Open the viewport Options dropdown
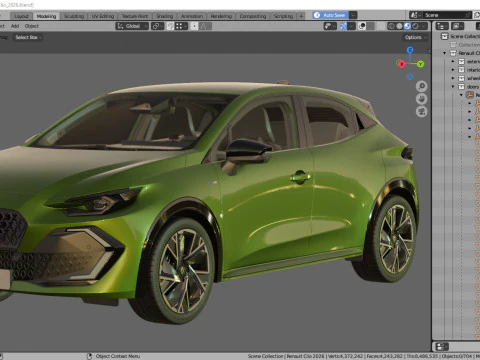 pos(415,37)
